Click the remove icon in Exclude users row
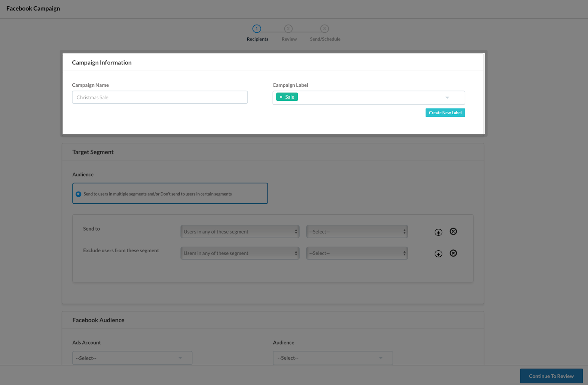 (x=453, y=253)
